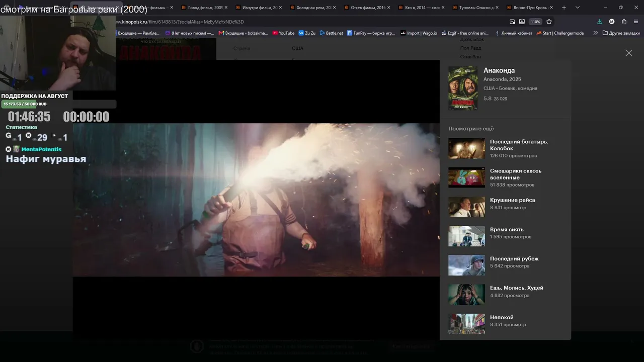Open the picture-in-picture icon in the address bar
Screen dimensions: 644x362
tap(512, 22)
